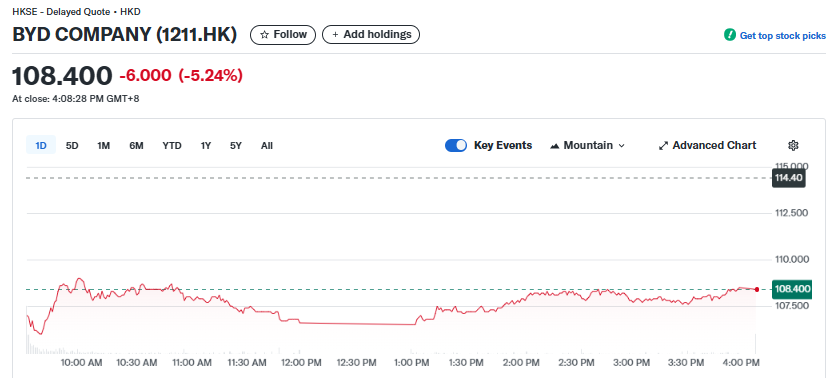Toggle the Key Events switch off
Screen dimensions: 831x378
click(x=456, y=145)
